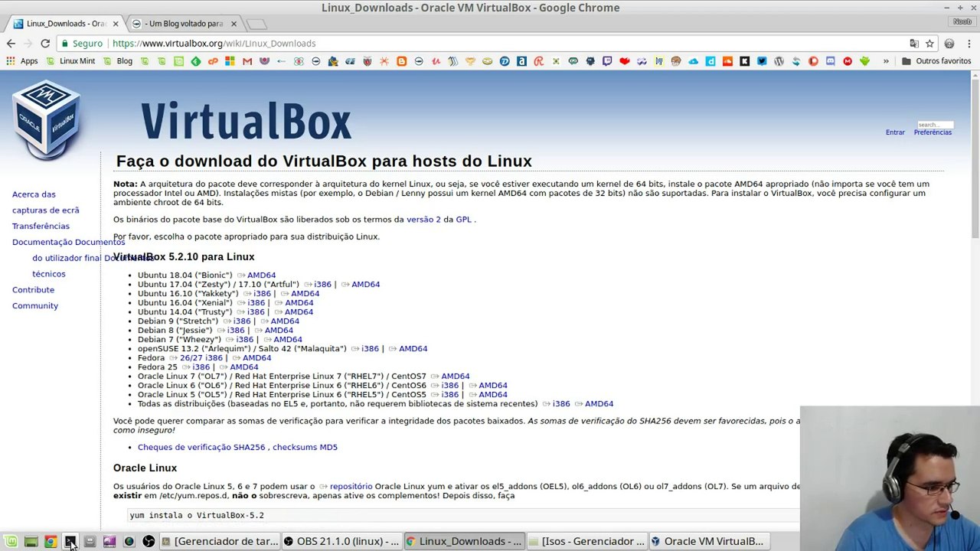Image resolution: width=980 pixels, height=551 pixels.
Task: Switch to Gerenciador de tarefas taskbar window
Action: [x=220, y=542]
